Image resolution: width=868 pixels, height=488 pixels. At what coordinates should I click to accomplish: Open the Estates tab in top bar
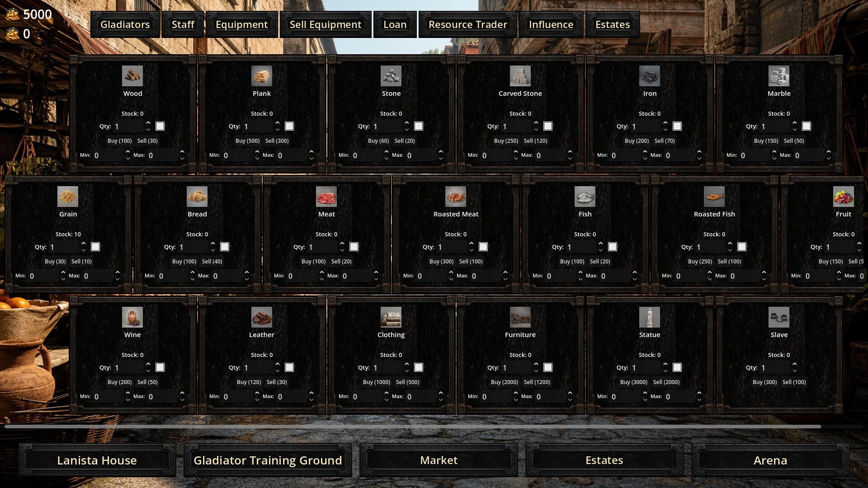[x=613, y=24]
